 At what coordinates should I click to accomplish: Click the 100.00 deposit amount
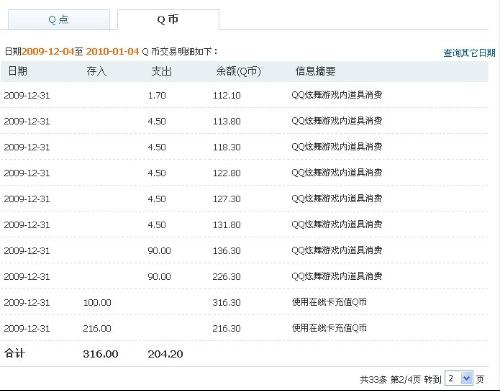pos(97,303)
